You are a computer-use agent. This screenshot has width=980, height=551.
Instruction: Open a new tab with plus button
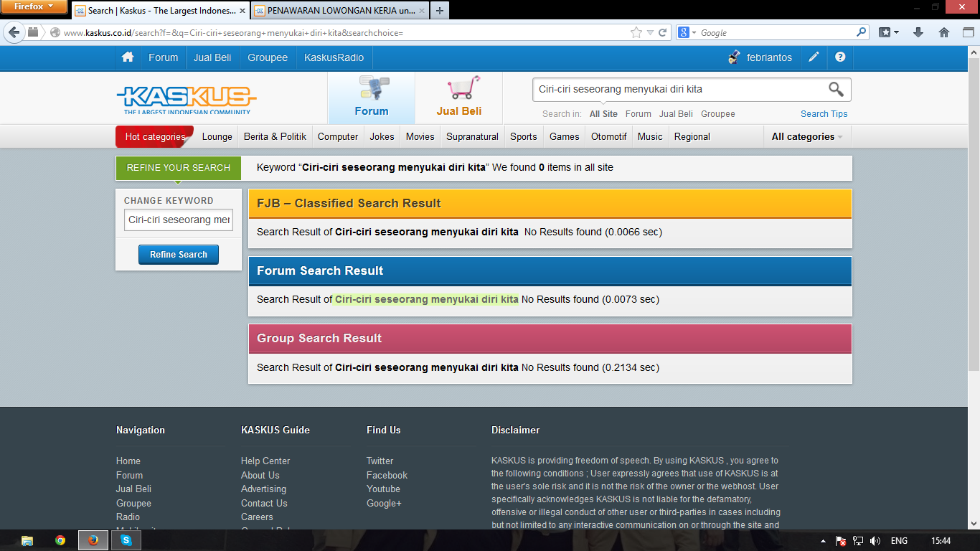point(439,11)
